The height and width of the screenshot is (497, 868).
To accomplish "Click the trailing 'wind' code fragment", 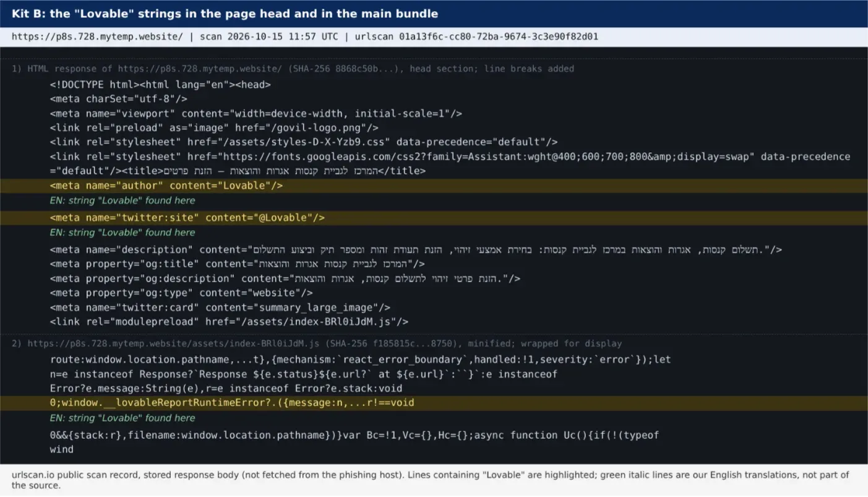I will [x=62, y=449].
